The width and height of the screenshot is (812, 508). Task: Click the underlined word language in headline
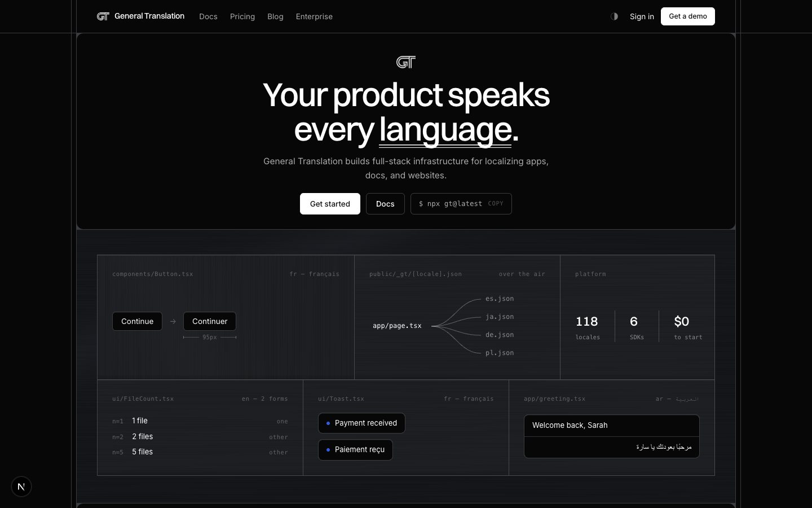pos(445,130)
